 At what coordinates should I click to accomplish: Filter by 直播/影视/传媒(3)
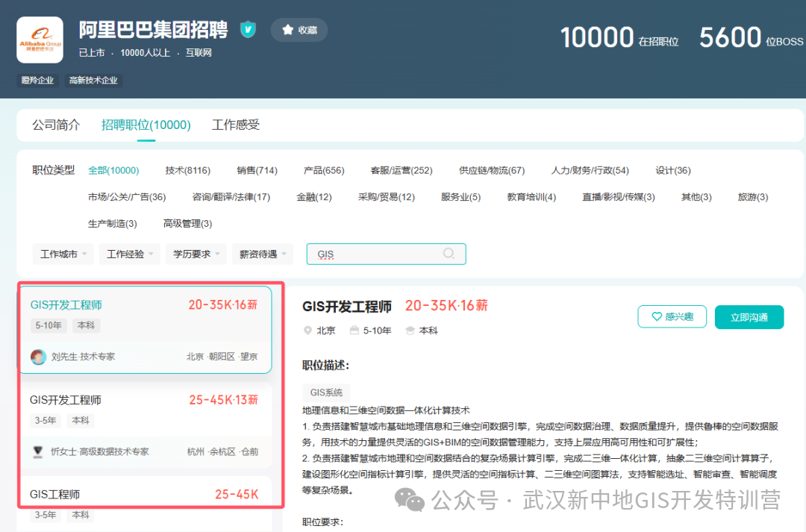point(619,197)
